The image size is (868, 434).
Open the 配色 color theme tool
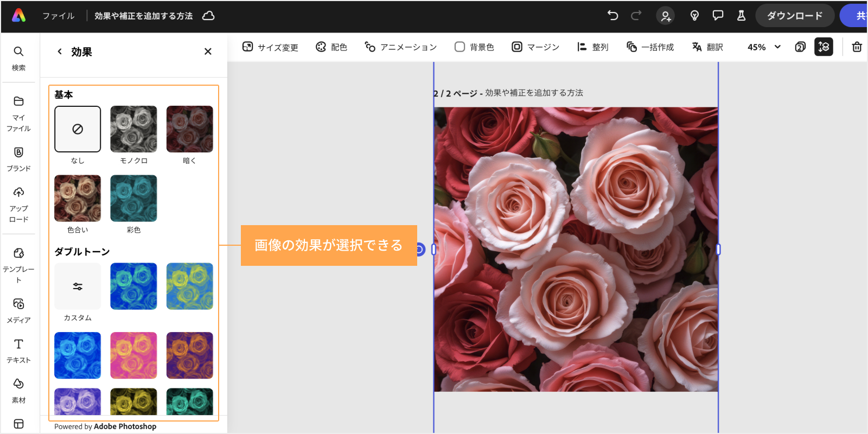coord(331,47)
